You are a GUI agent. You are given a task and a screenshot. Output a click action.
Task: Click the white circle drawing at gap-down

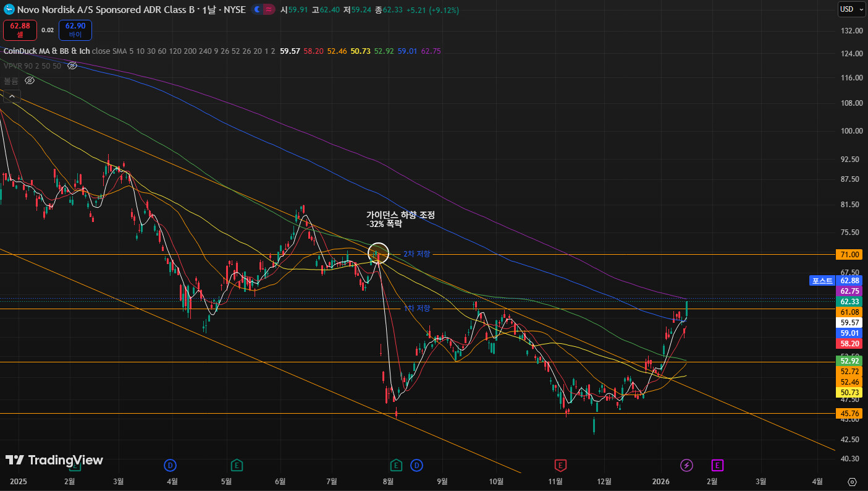pos(378,253)
